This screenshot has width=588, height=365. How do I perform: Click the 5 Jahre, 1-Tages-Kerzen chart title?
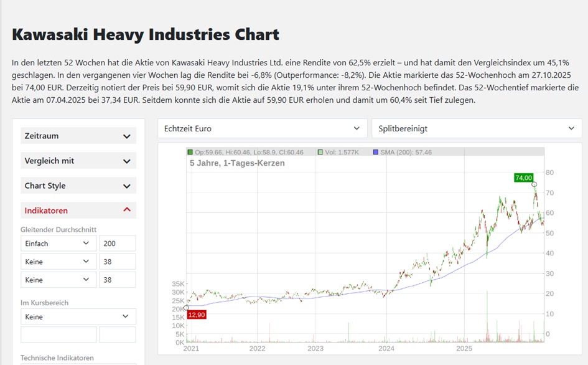237,163
